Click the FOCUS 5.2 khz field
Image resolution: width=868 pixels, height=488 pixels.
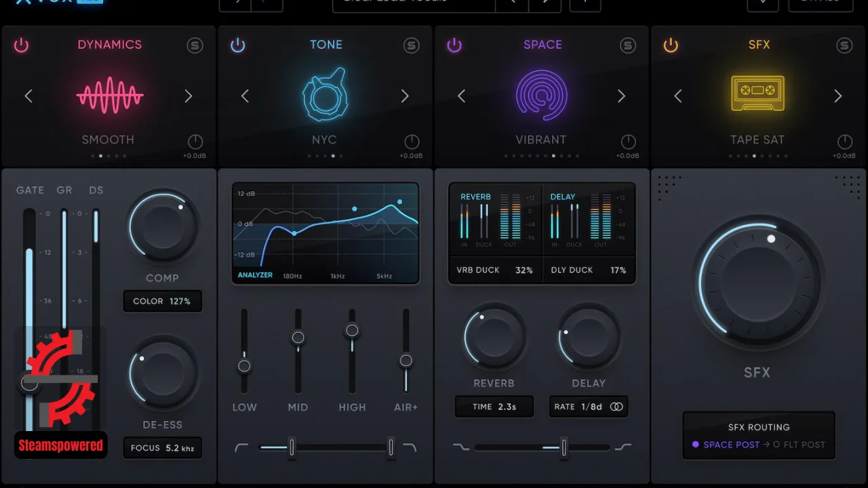tap(163, 448)
